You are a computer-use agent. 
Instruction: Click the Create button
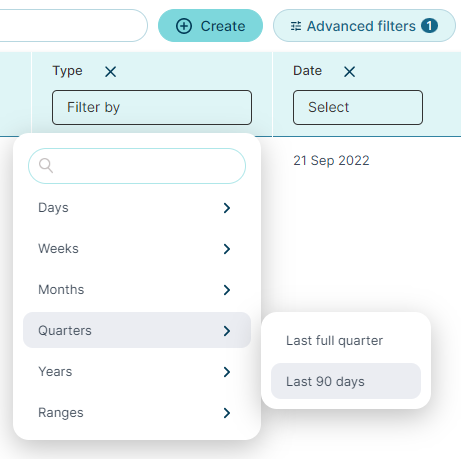click(210, 26)
